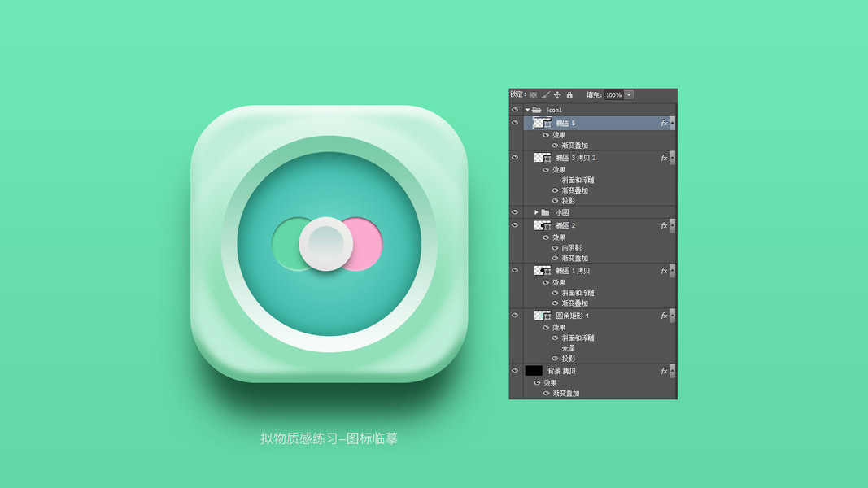Click 光泽 effect under 圆角矩形 4
The width and height of the screenshot is (868, 488).
[x=568, y=348]
